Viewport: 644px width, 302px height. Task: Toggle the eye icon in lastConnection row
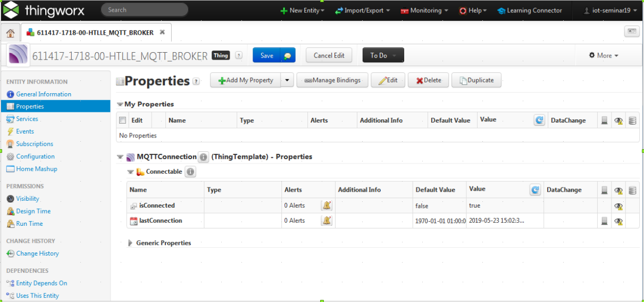click(x=618, y=221)
